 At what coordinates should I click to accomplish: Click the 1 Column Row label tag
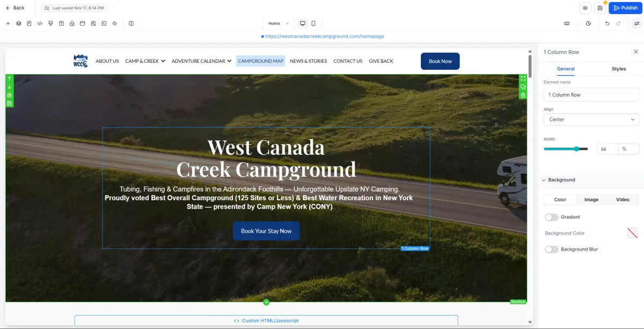(x=415, y=248)
